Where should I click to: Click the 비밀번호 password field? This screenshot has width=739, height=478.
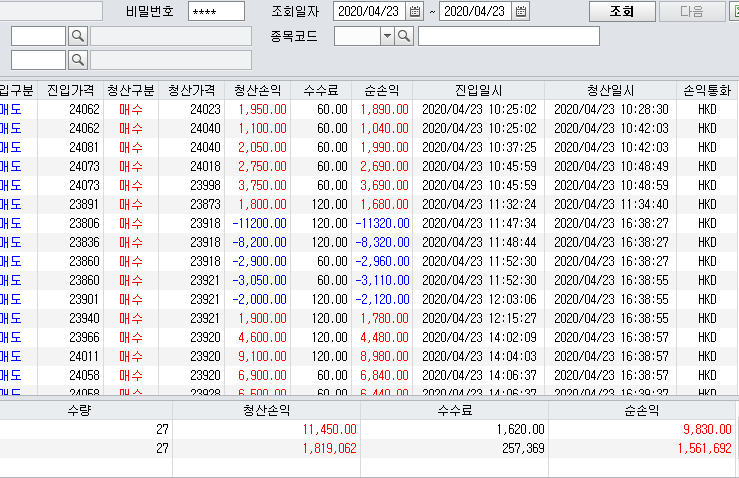[x=216, y=12]
